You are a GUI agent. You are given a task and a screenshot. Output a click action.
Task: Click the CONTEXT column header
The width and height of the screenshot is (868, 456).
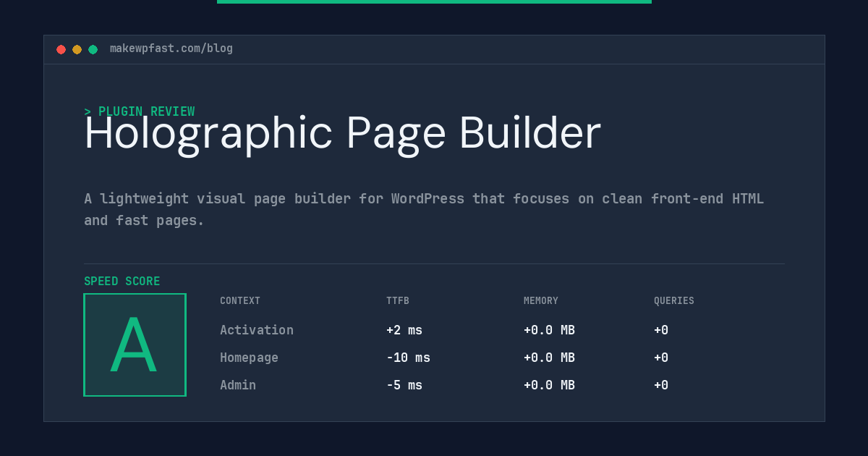coord(240,301)
